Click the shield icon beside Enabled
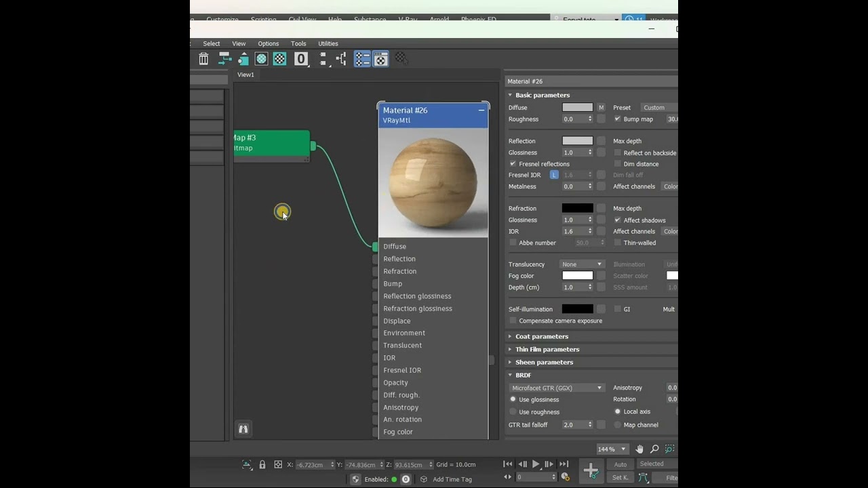868x488 pixels. (x=355, y=479)
